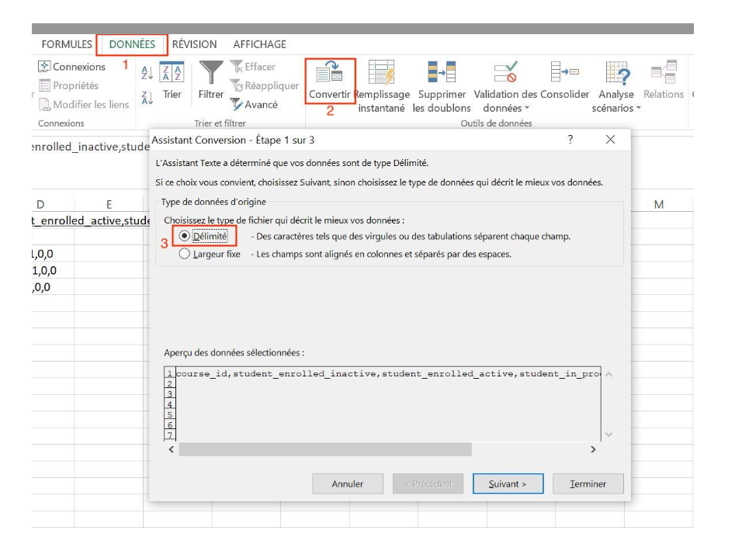Screen dimensions: 756x551
Task: Open the Trier sort dialog icon
Action: [x=172, y=72]
